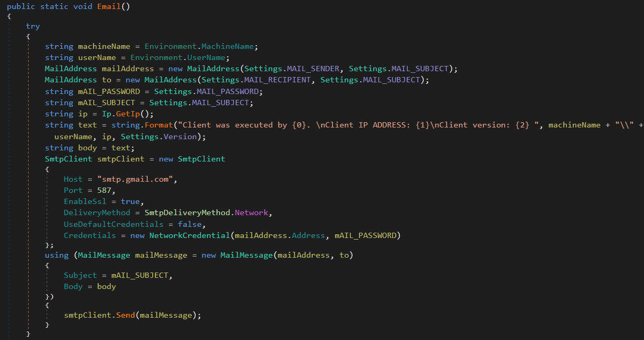Click the 'to' variable in its MailAddress declaration
This screenshot has width=644, height=340.
(106, 80)
